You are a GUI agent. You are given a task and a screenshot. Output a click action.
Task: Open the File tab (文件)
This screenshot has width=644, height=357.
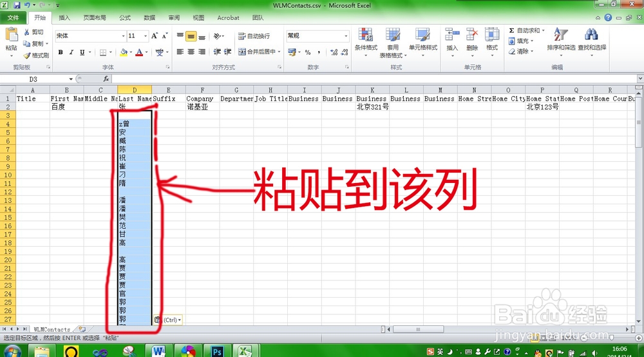(x=13, y=17)
